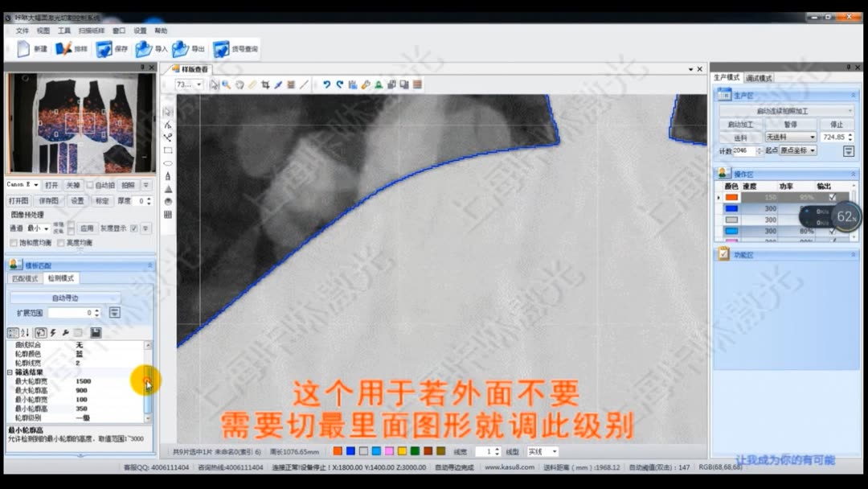Select the Undo arrow in the viewer toolbar
The height and width of the screenshot is (489, 868).
pyautogui.click(x=328, y=83)
